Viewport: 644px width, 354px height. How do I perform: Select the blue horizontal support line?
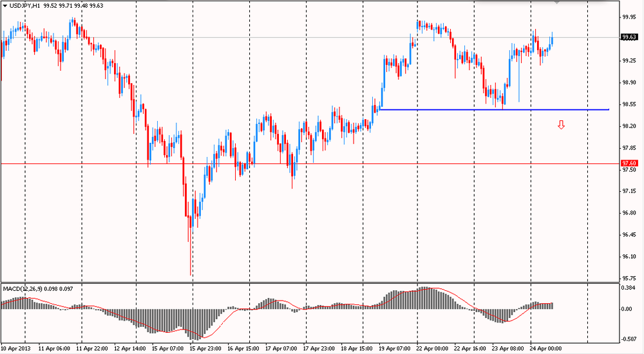click(494, 109)
